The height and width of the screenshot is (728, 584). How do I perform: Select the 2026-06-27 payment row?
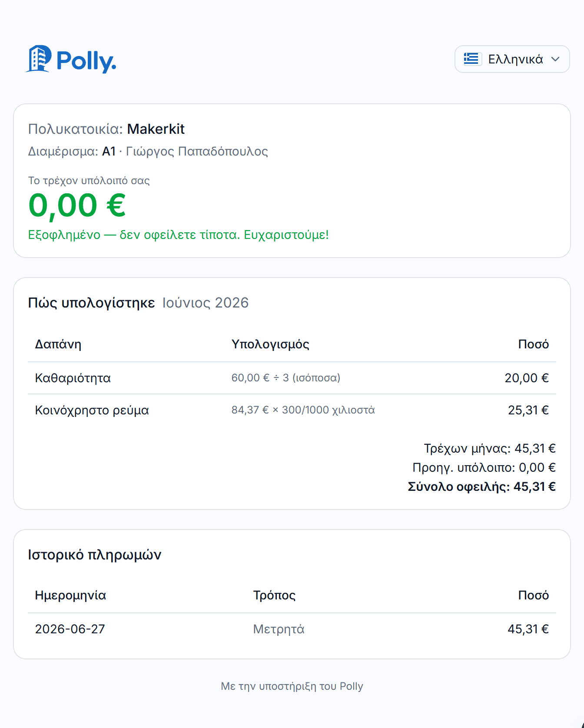tap(292, 629)
